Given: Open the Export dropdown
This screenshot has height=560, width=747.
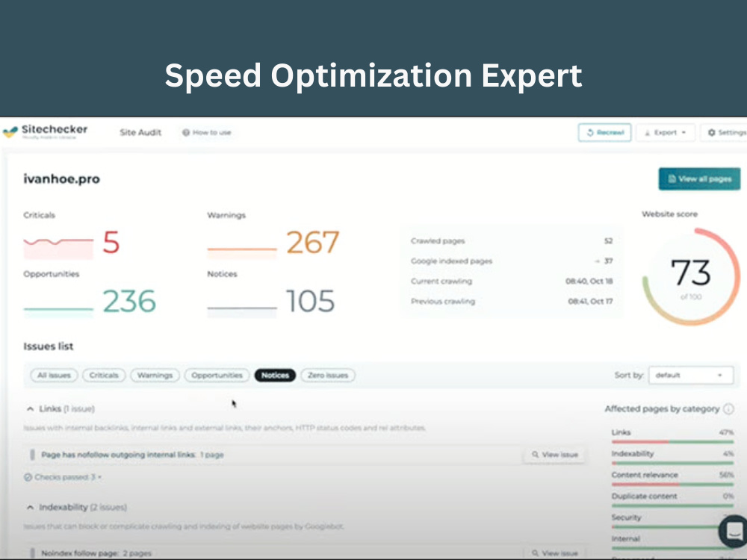Looking at the screenshot, I should click(x=665, y=132).
